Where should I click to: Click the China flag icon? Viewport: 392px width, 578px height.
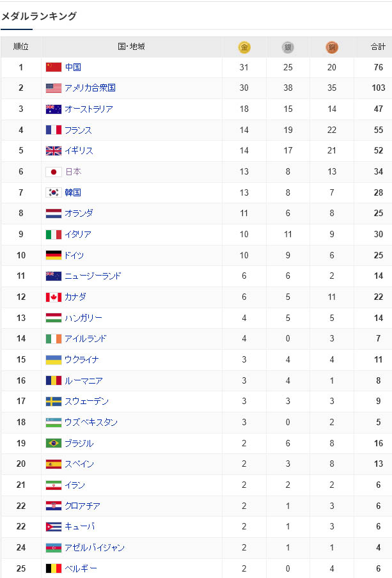[54, 67]
